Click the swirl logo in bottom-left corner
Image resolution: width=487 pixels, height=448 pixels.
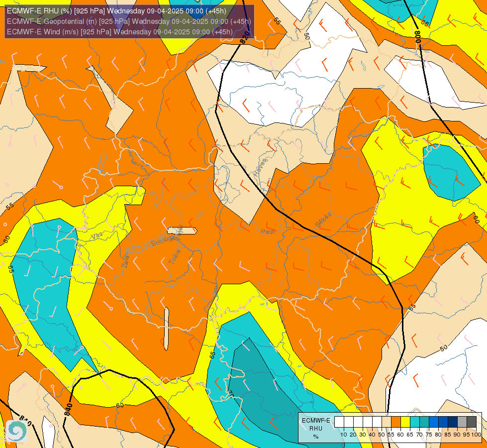(17, 431)
